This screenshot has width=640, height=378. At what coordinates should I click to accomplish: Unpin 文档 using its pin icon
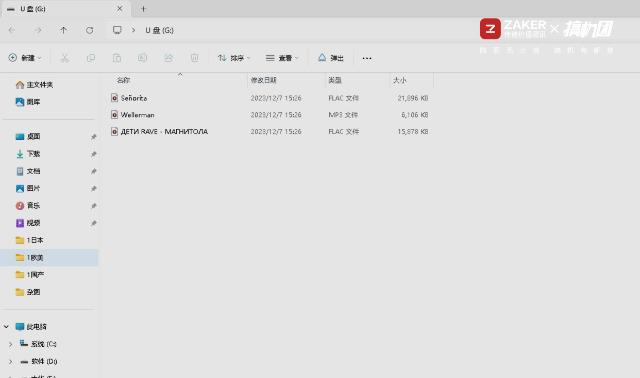[x=93, y=171]
